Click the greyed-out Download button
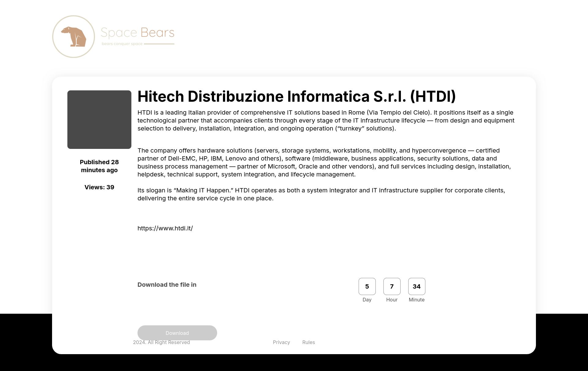 177,333
